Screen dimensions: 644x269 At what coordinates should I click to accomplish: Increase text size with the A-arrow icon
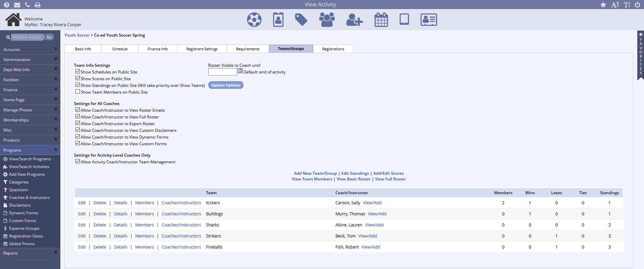click(615, 5)
